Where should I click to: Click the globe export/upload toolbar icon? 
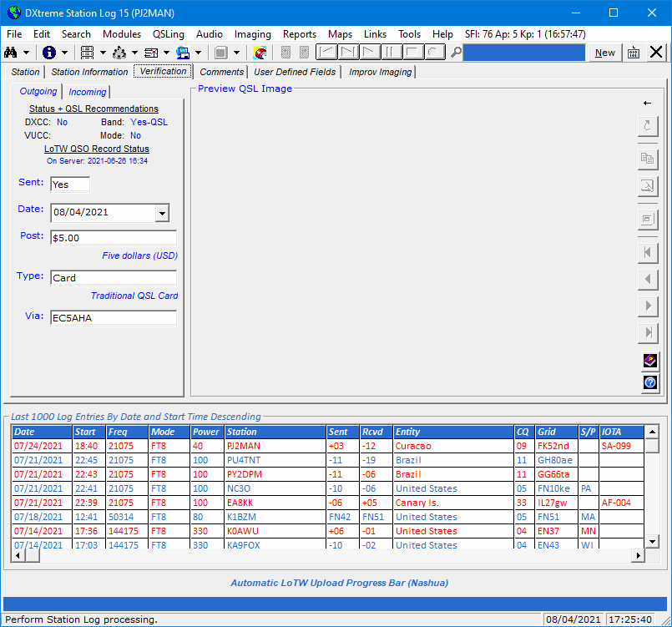184,52
